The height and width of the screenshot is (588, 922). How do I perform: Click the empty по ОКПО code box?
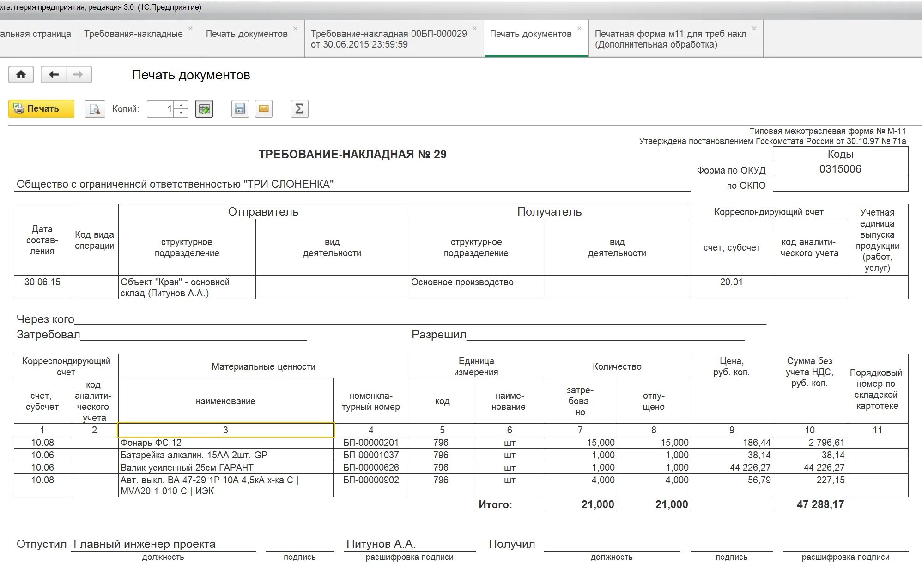tap(840, 184)
